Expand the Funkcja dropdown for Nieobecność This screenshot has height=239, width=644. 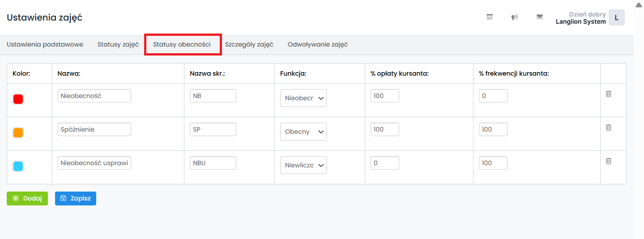(x=303, y=98)
